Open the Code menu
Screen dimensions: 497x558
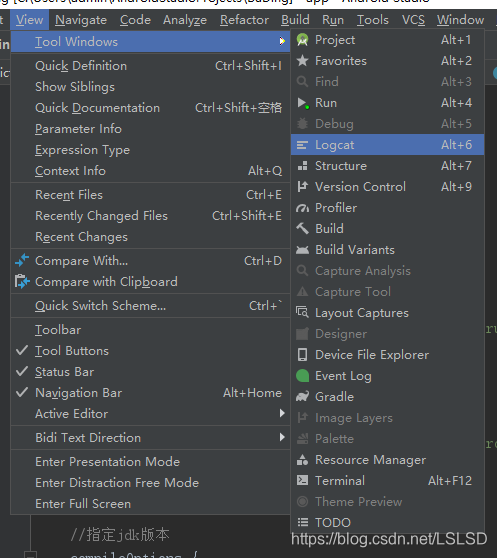(135, 20)
